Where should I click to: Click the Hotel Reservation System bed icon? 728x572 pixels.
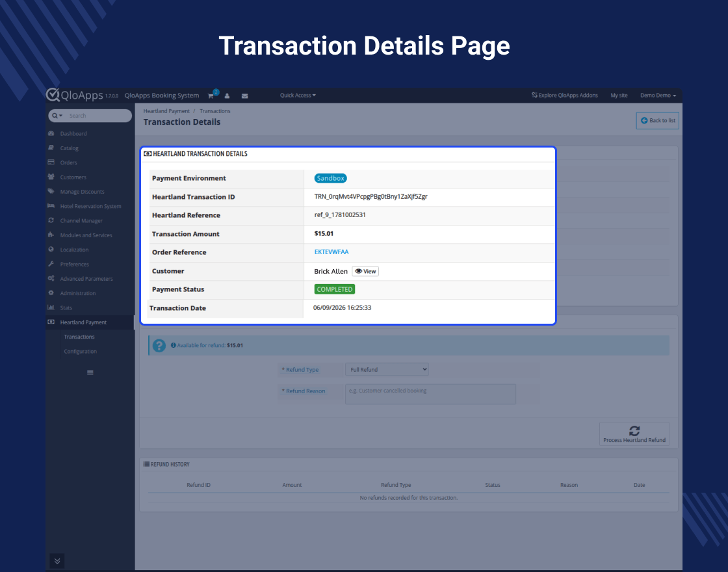(51, 205)
